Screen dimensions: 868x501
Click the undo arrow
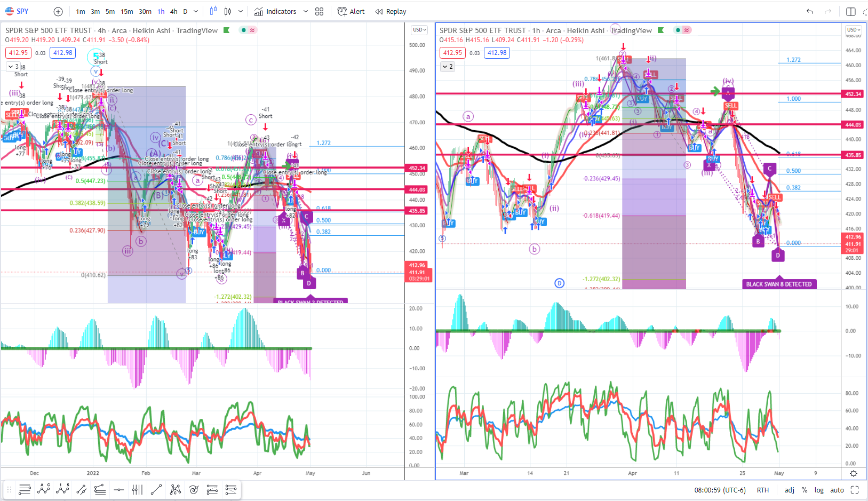tap(810, 11)
